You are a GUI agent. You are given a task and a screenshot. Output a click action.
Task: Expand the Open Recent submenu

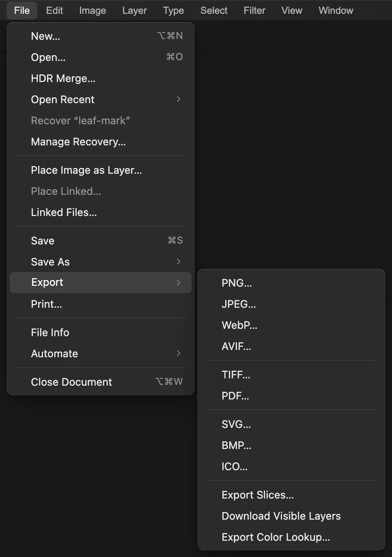point(101,99)
